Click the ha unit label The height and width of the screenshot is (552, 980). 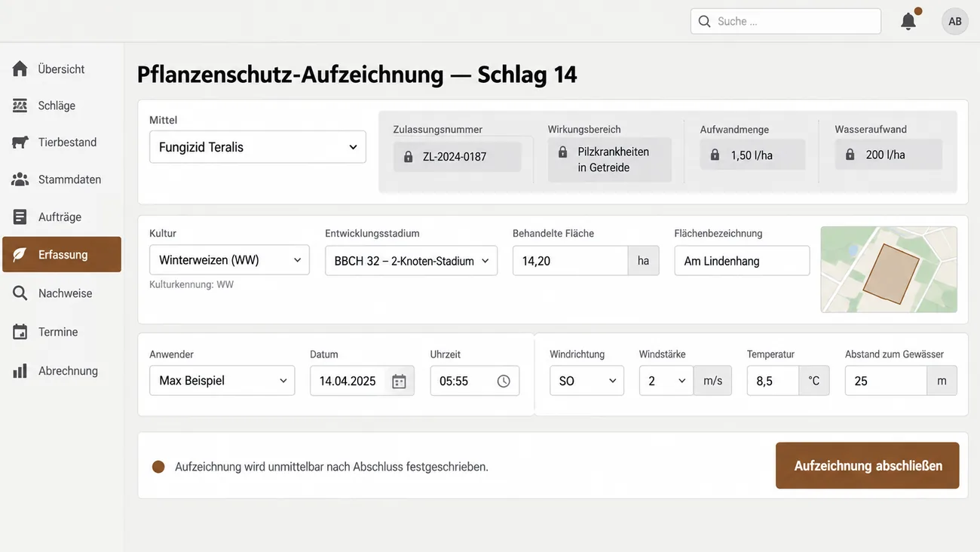pos(643,261)
